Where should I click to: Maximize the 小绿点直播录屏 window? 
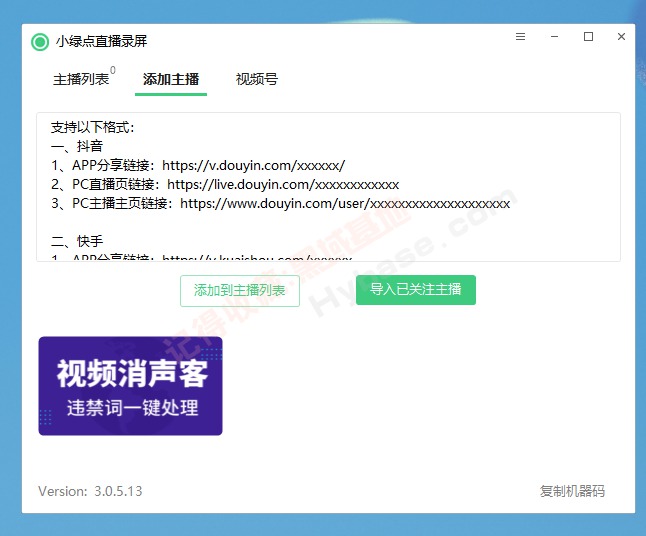(588, 37)
